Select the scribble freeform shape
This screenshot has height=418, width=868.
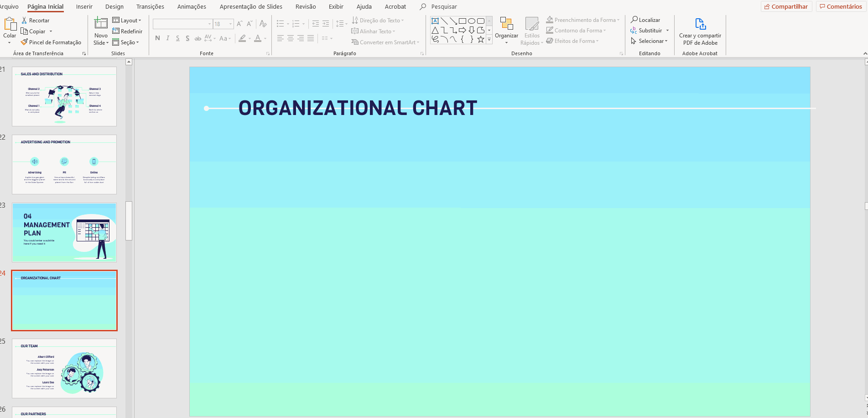coord(435,39)
